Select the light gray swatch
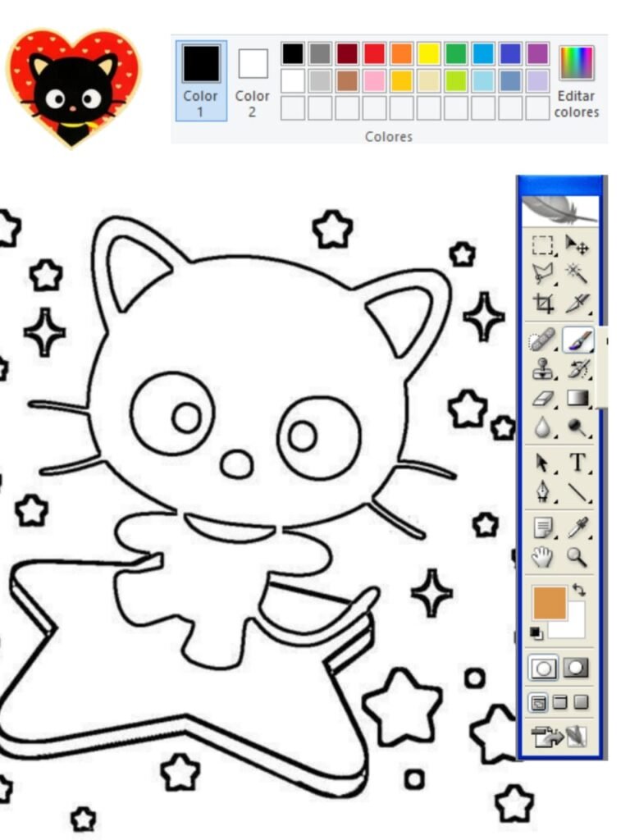The width and height of the screenshot is (630, 840). point(320,81)
